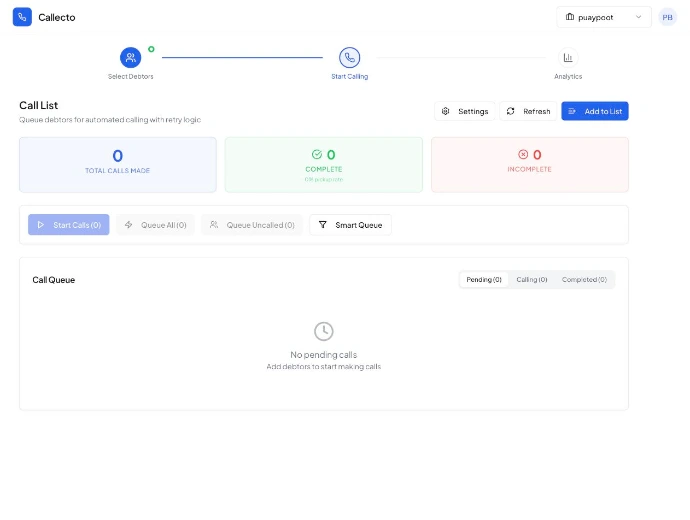Click the Queue All (0) button

(x=155, y=225)
